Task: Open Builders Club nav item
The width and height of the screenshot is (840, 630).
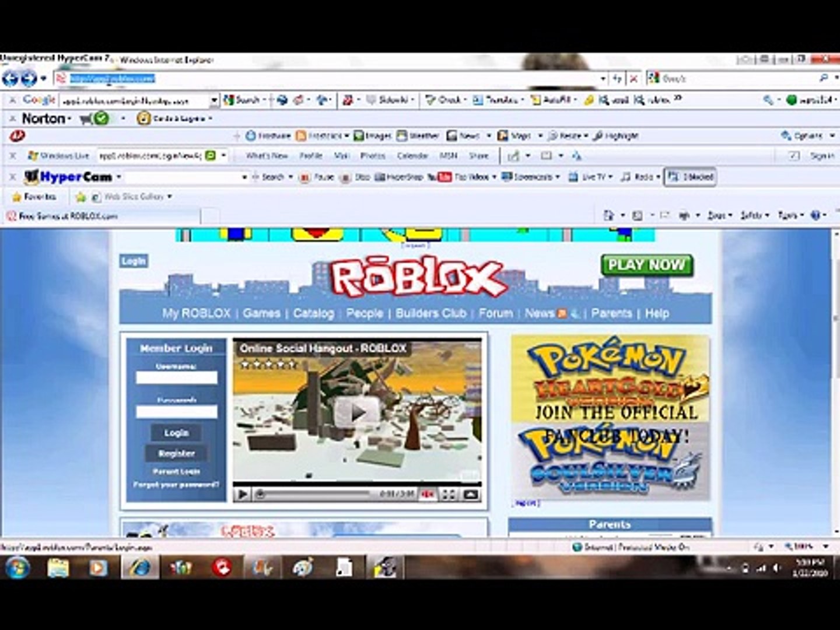Action: coord(431,313)
